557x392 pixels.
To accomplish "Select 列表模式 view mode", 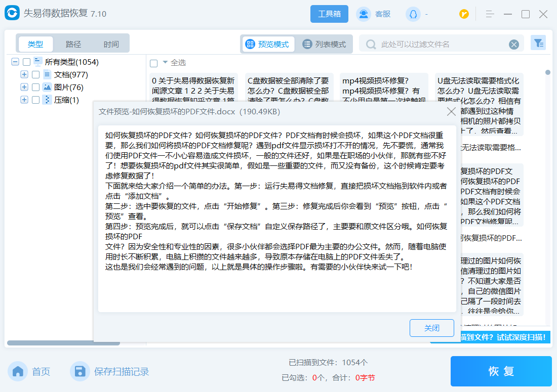I will pyautogui.click(x=324, y=45).
